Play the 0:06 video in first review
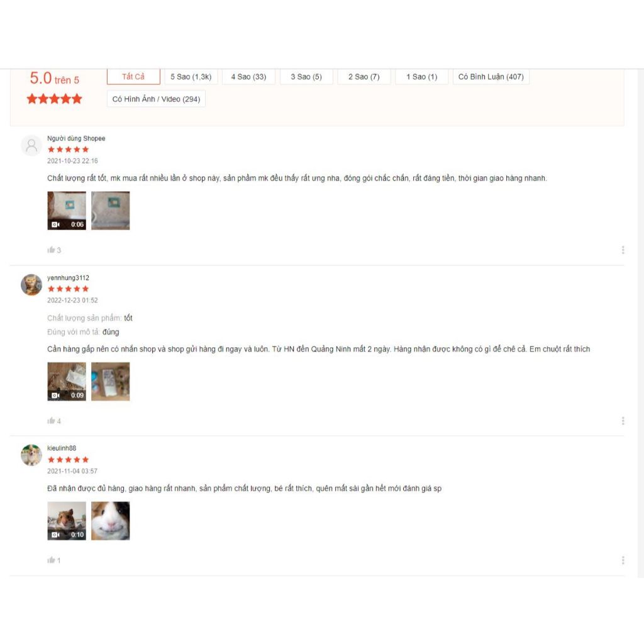 (x=67, y=211)
